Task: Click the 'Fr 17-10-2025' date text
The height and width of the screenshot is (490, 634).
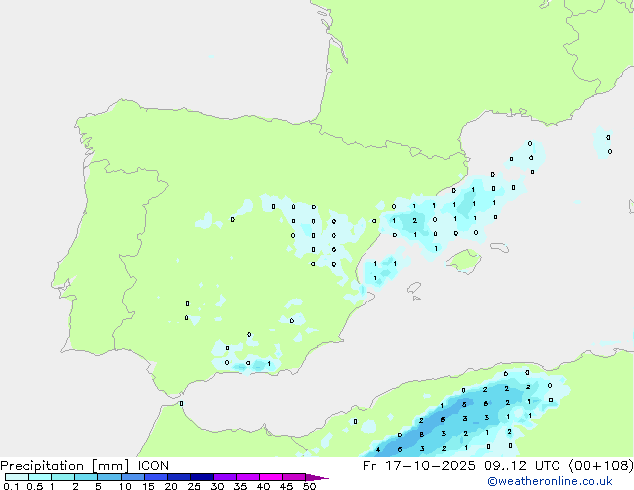Action: click(x=419, y=466)
